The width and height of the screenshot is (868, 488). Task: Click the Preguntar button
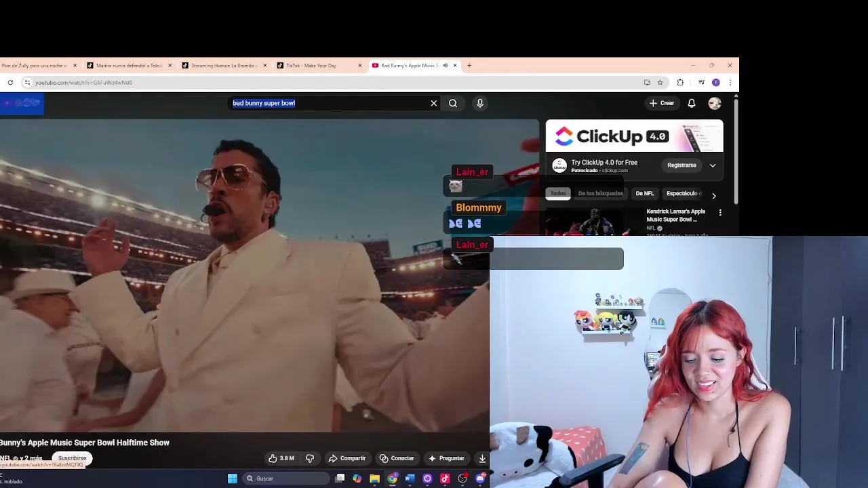click(x=446, y=458)
